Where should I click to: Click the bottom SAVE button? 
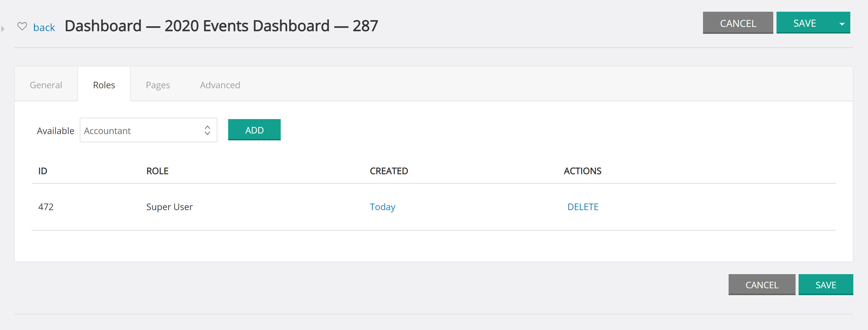point(826,285)
